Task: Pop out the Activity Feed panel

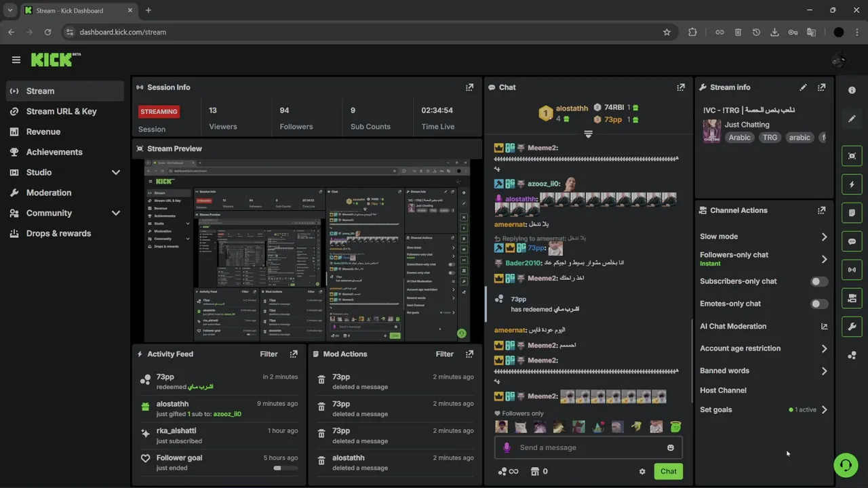Action: (x=294, y=354)
